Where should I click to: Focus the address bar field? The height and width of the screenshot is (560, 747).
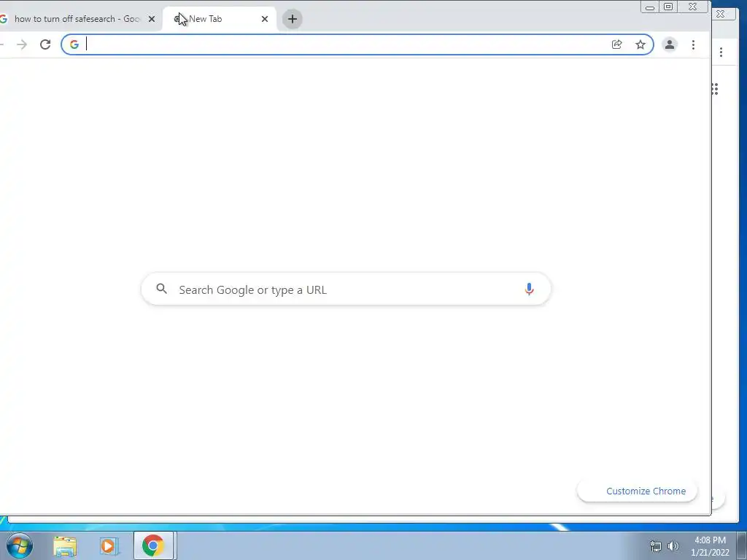coord(357,44)
